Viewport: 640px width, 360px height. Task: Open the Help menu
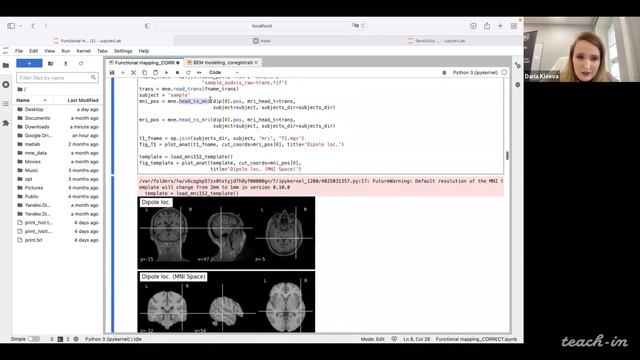click(144, 51)
